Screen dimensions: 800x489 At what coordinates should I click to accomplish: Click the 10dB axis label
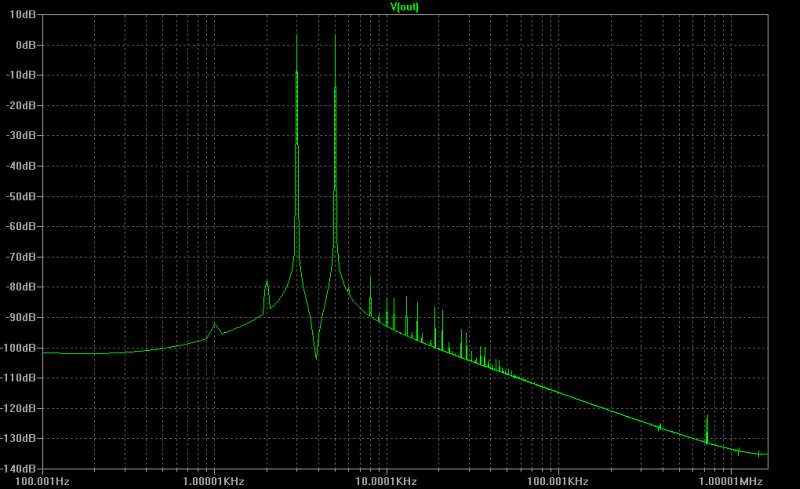point(22,15)
